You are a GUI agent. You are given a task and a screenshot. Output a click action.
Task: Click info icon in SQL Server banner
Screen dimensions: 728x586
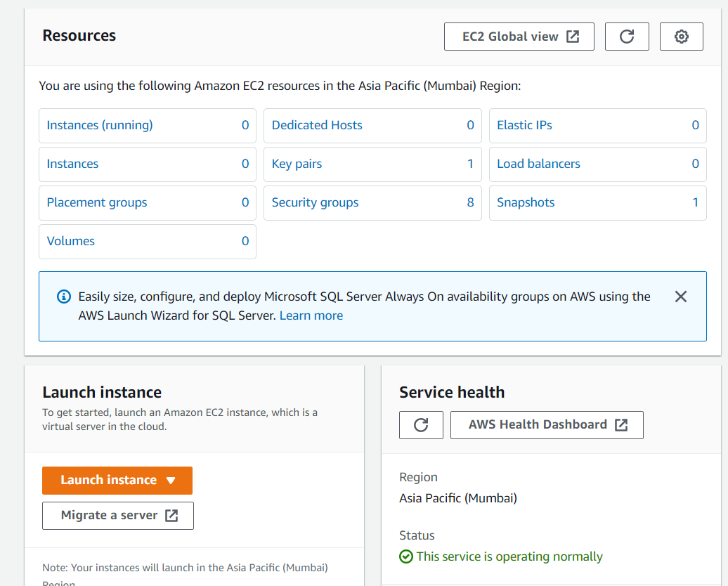pos(64,297)
